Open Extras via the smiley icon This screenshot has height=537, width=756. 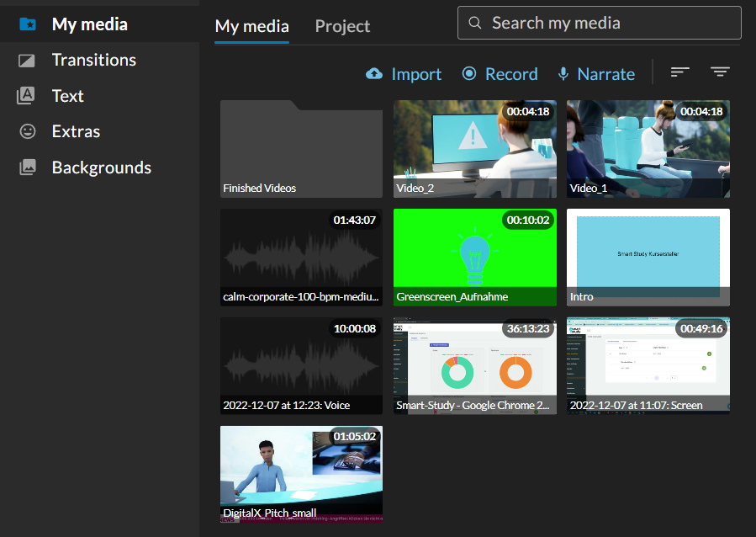pyautogui.click(x=27, y=132)
